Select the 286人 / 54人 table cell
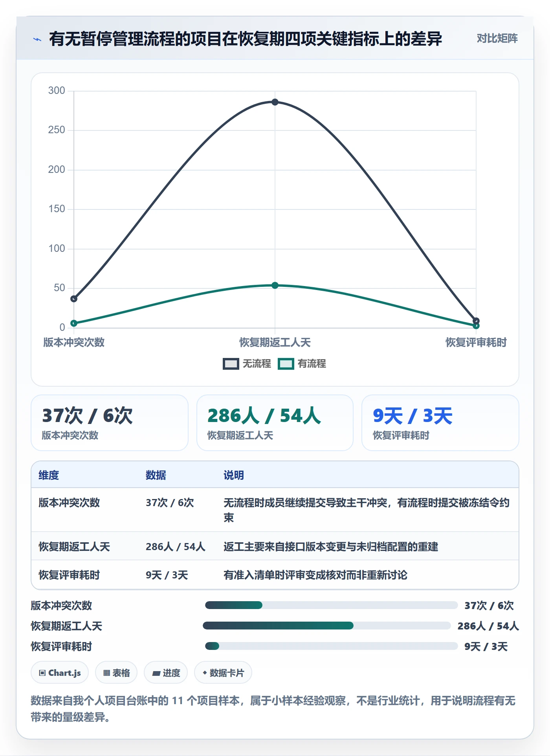The width and height of the screenshot is (550, 756). point(176,547)
